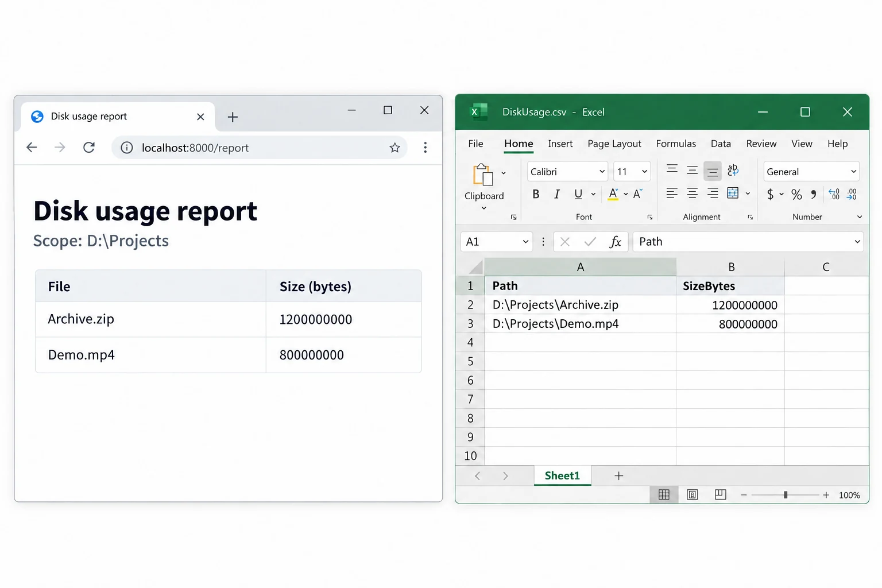This screenshot has height=588, width=882.
Task: Open the browser three-dot menu
Action: click(425, 148)
